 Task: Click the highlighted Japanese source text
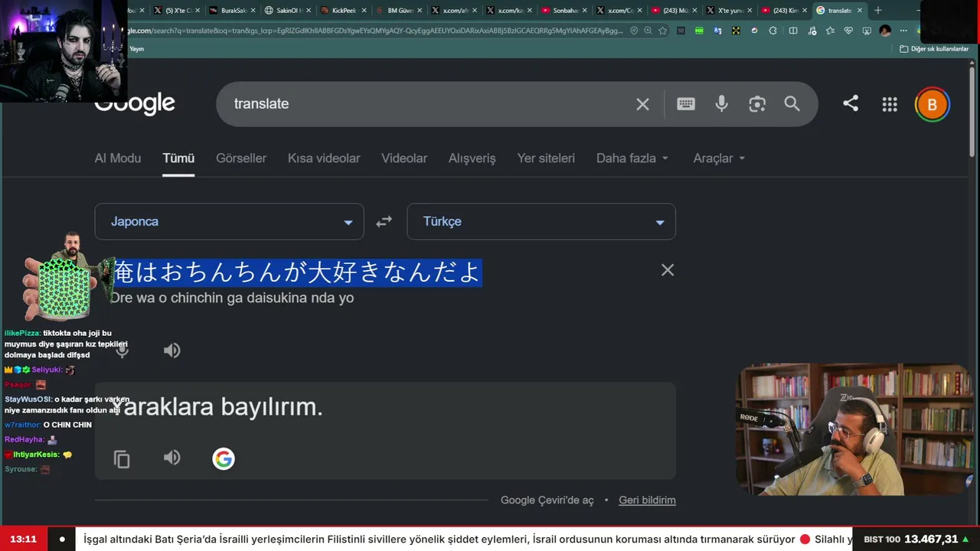click(297, 272)
